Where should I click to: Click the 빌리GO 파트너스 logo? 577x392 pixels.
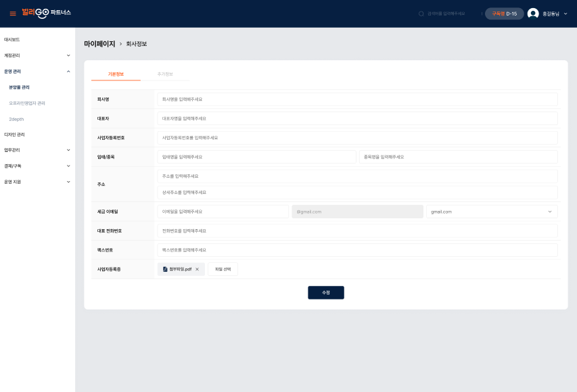point(47,13)
